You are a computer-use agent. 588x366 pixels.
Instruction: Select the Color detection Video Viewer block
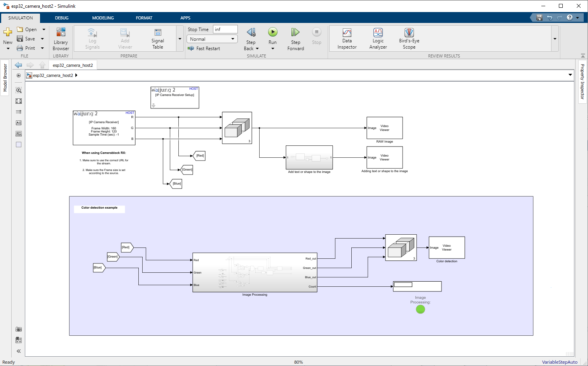click(x=447, y=247)
